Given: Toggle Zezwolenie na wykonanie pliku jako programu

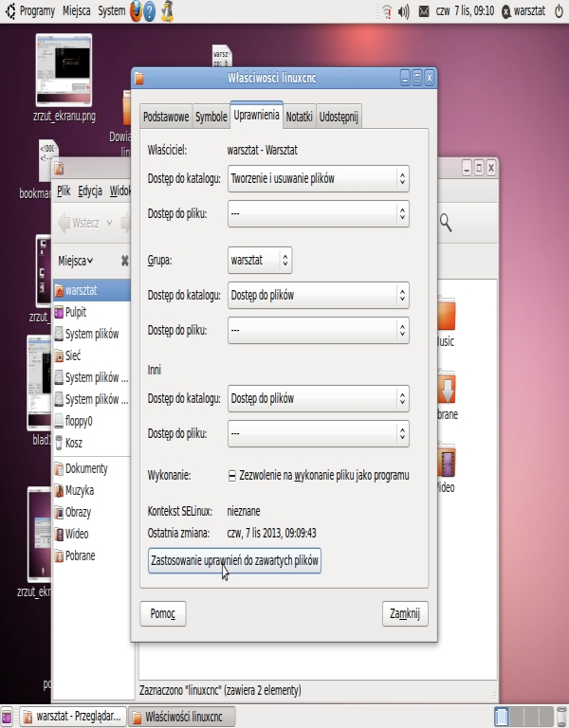Looking at the screenshot, I should click(319, 476).
